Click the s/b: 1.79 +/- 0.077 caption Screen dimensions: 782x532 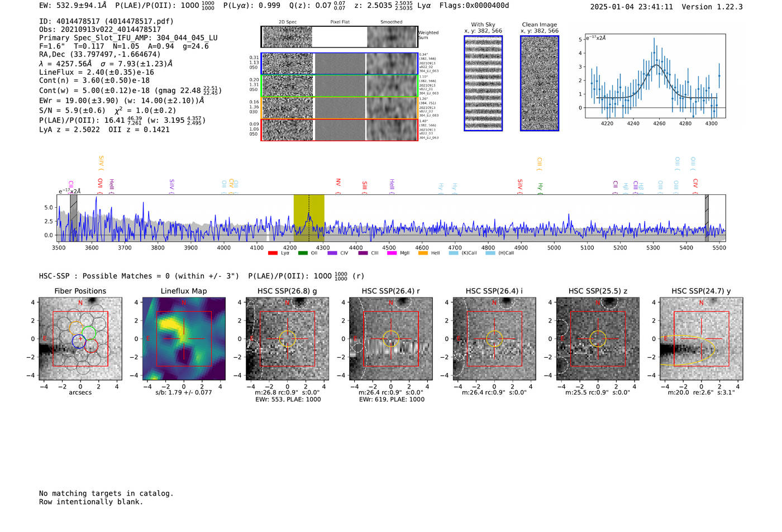(184, 392)
